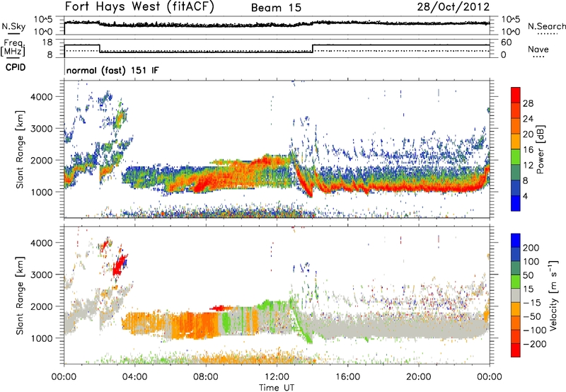Click the noise sky trace in the top panel
The image size is (566, 392).
pos(277,24)
